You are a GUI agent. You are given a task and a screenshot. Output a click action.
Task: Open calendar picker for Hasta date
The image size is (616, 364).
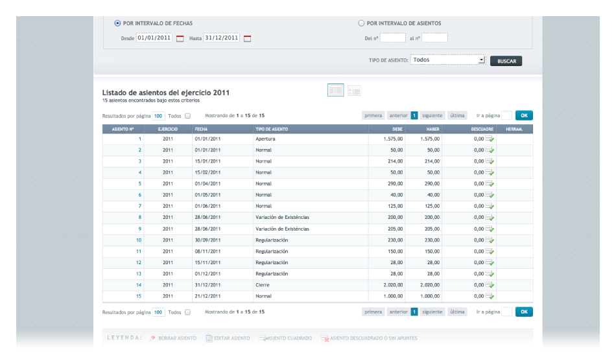click(247, 38)
